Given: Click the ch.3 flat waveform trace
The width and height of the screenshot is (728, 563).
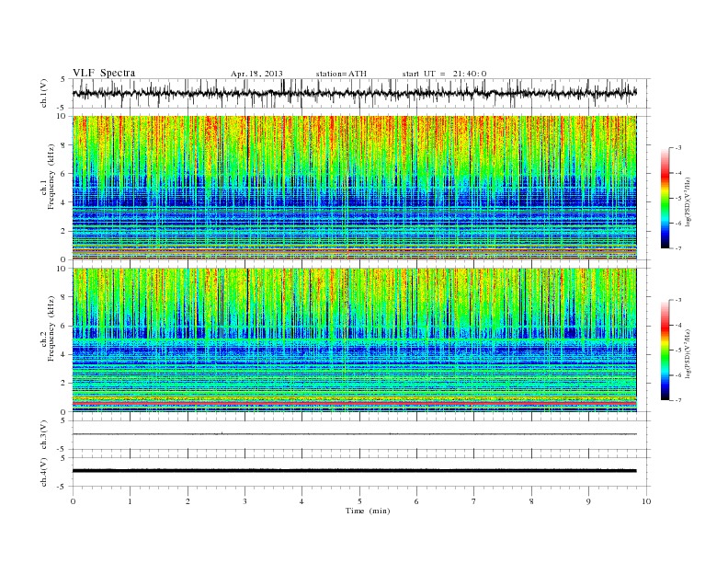Looking at the screenshot, I should pyautogui.click(x=354, y=434).
